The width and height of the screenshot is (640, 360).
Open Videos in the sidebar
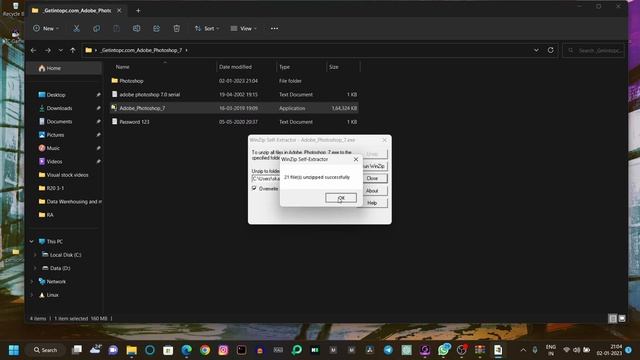54,162
